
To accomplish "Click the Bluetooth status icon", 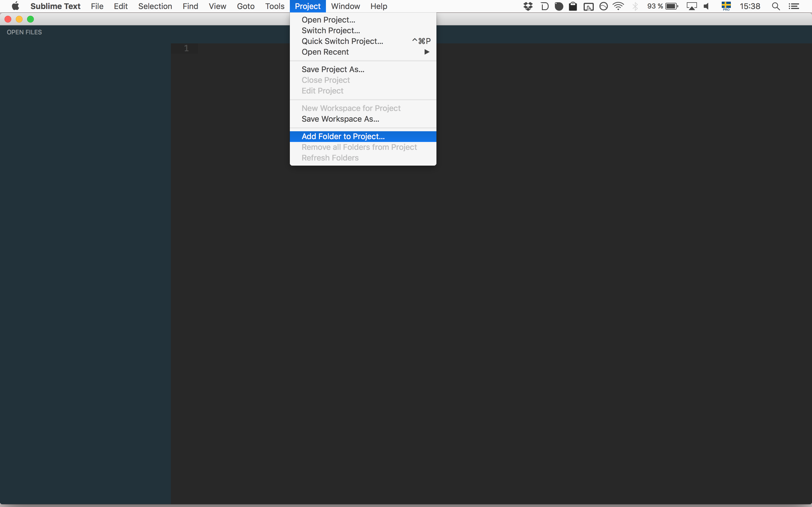I will coord(635,6).
